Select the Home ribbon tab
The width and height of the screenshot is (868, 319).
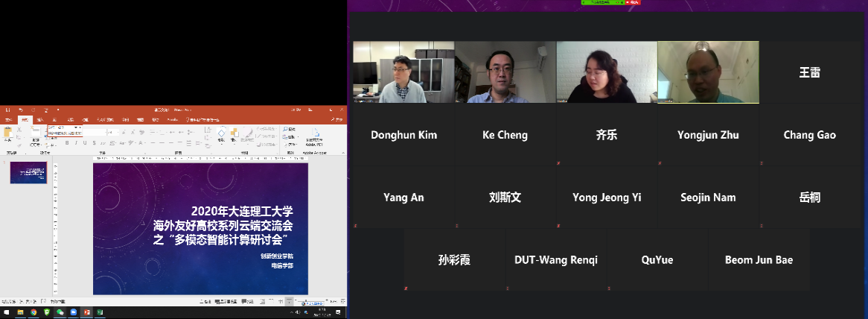[24, 119]
